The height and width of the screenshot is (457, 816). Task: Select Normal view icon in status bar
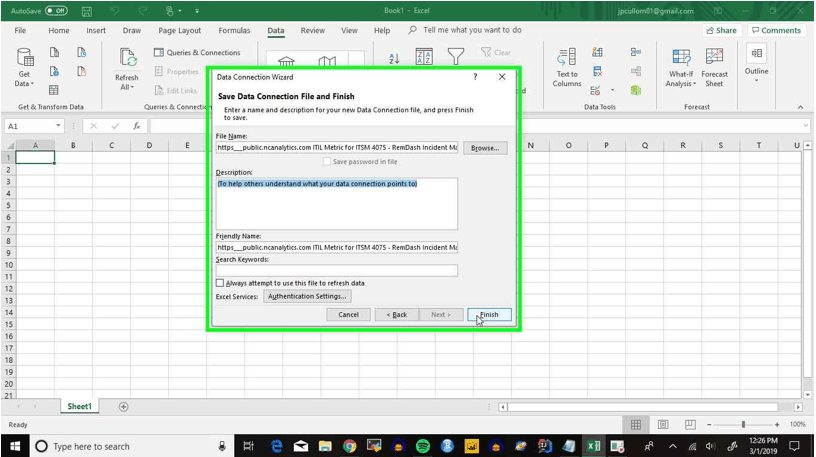click(635, 425)
